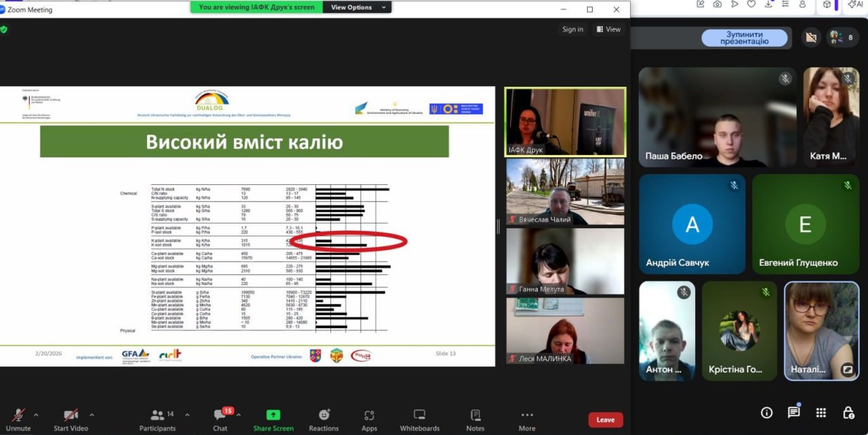The height and width of the screenshot is (435, 868).
Task: Click the Зупинити презентацію button
Action: pyautogui.click(x=745, y=38)
